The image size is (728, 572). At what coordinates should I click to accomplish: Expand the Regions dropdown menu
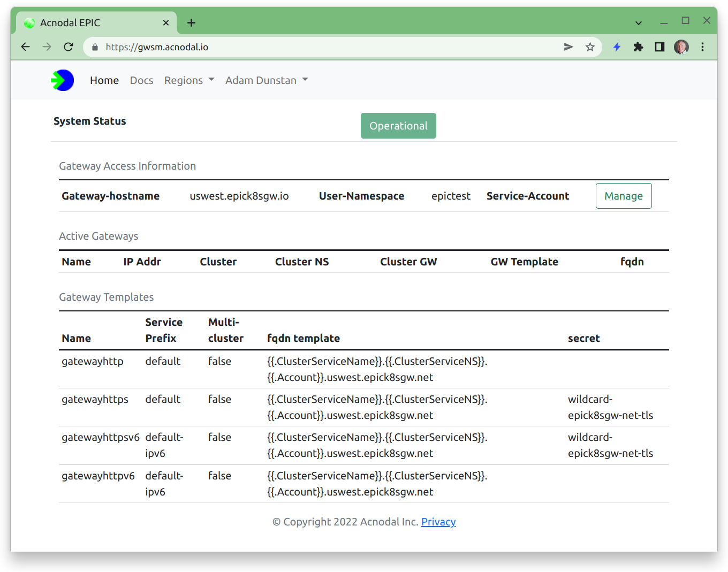coord(189,80)
